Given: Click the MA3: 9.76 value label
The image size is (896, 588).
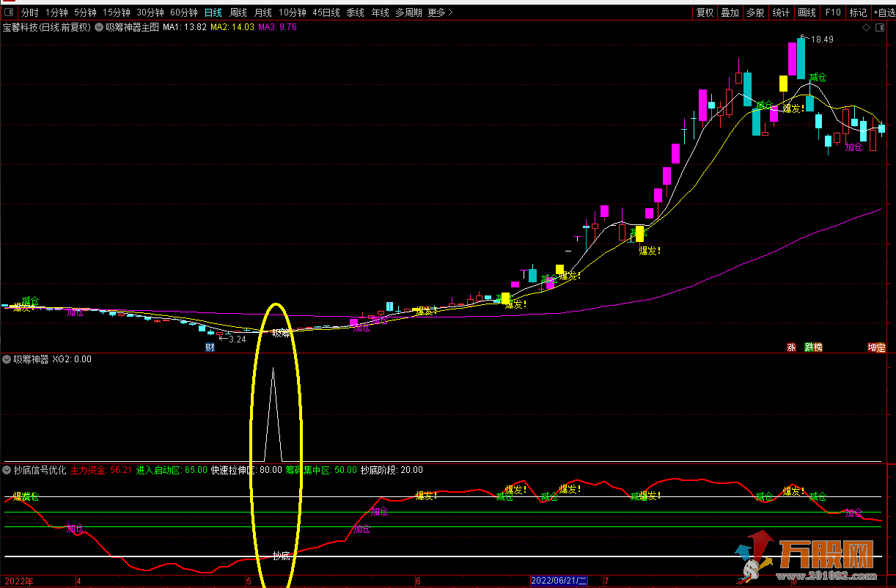Looking at the screenshot, I should click(x=277, y=28).
